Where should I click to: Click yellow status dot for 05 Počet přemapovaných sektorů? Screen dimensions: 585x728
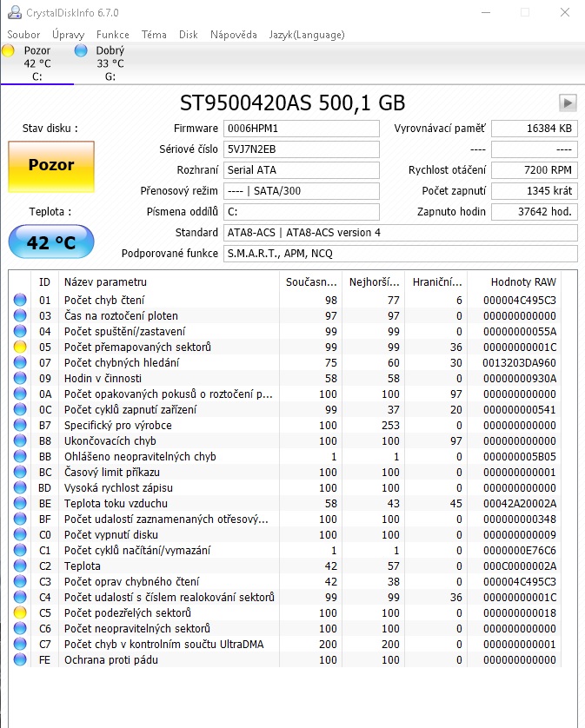coord(20,347)
